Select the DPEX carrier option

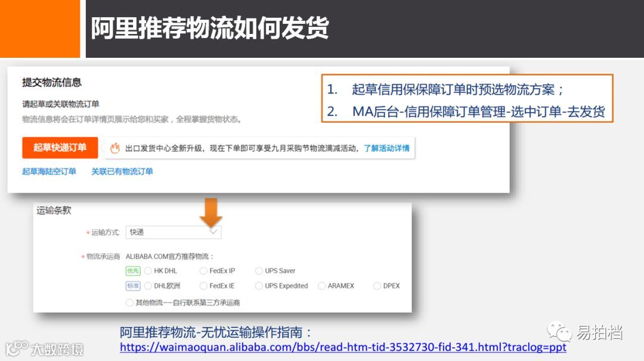377,286
